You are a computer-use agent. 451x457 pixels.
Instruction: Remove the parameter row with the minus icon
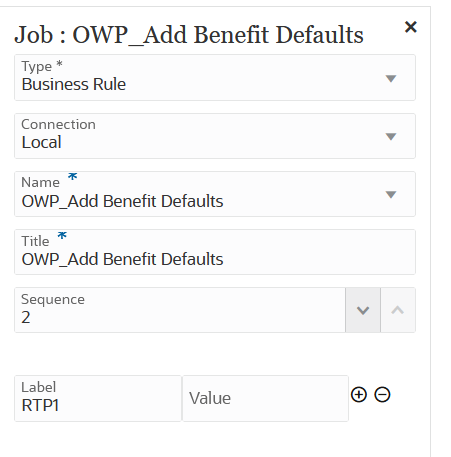tap(382, 395)
